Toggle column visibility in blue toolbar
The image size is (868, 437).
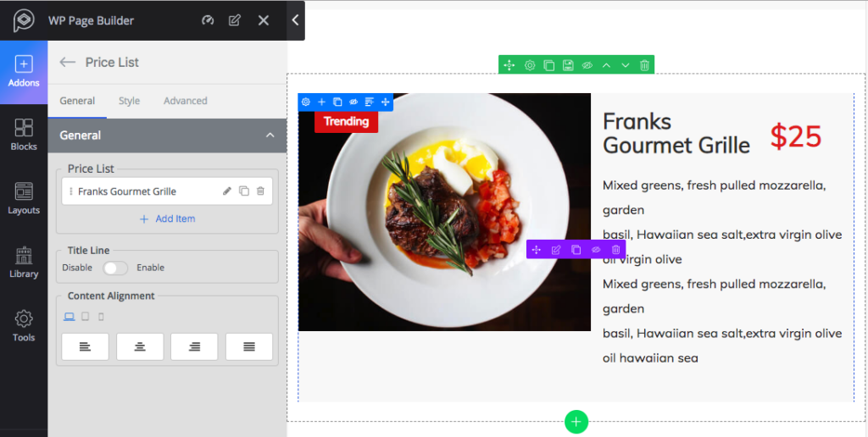click(x=353, y=102)
